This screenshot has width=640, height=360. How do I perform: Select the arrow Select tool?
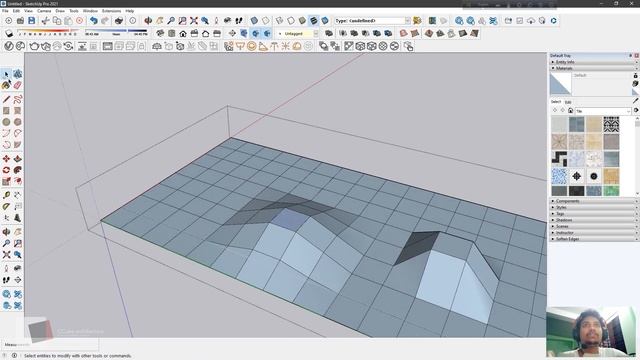coord(6,74)
